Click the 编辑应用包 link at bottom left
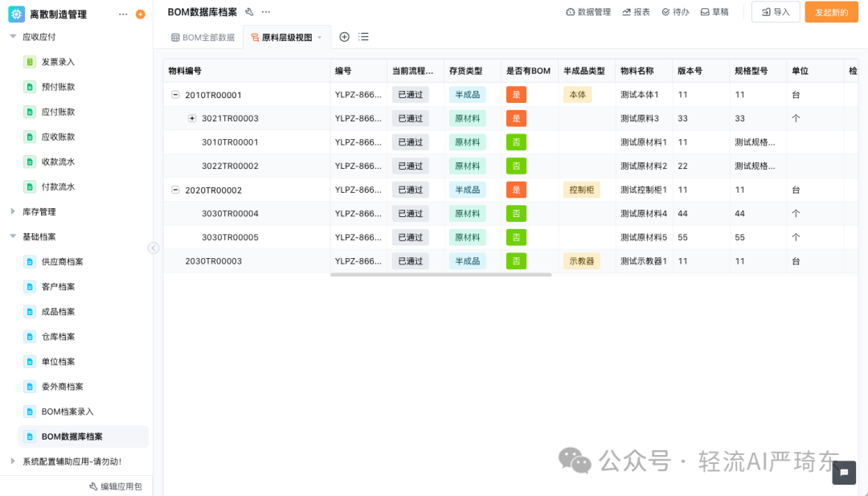The height and width of the screenshot is (496, 868). (x=115, y=486)
